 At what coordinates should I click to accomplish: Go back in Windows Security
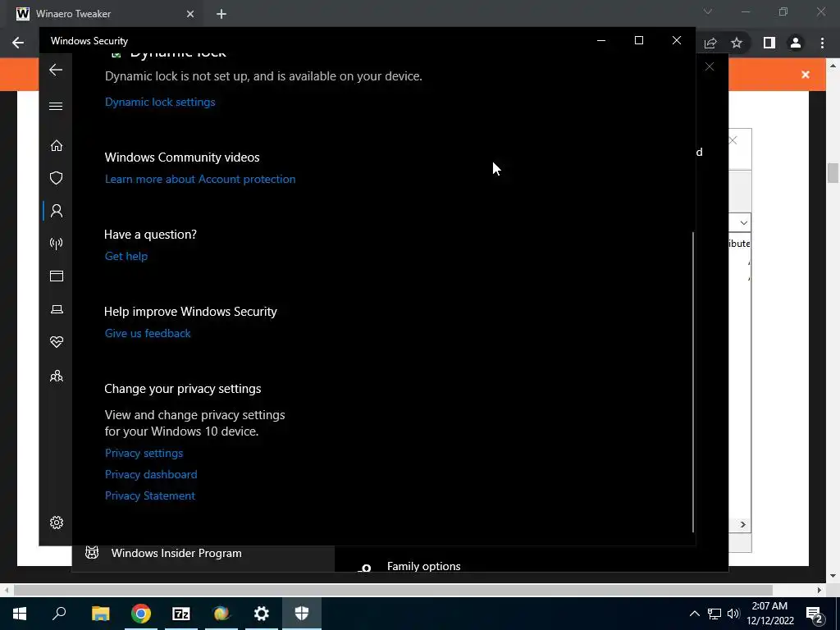(x=56, y=70)
